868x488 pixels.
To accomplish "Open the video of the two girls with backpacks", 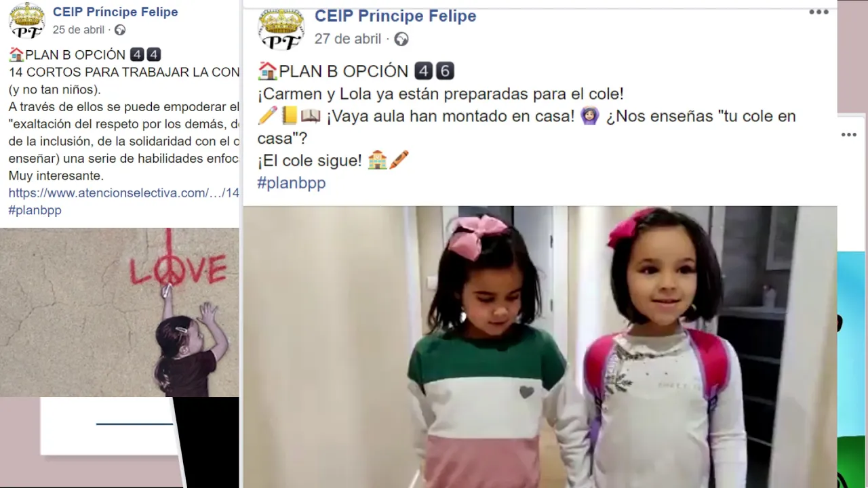I will 540,347.
